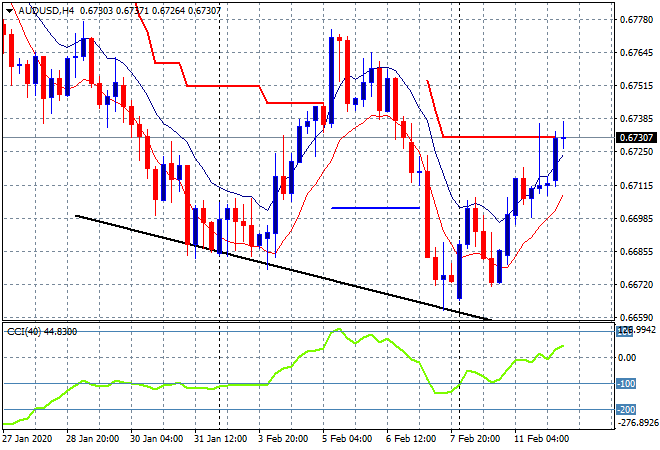Select the green CCI indicator line
The width and height of the screenshot is (660, 450).
tap(283, 376)
